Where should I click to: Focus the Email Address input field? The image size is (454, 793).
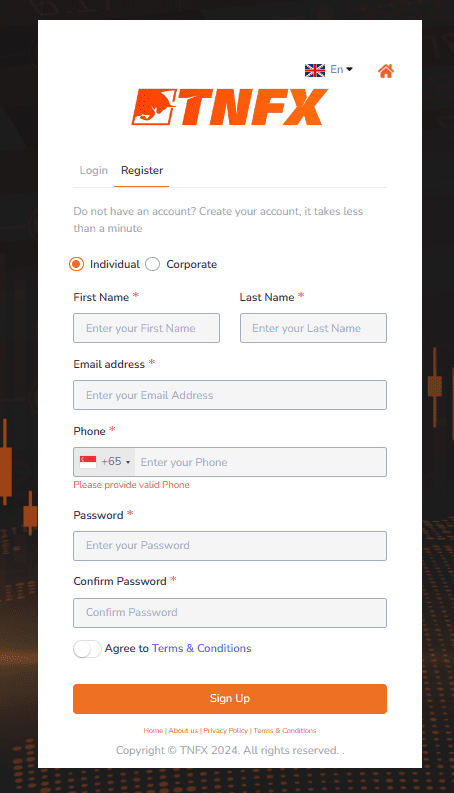pos(230,395)
